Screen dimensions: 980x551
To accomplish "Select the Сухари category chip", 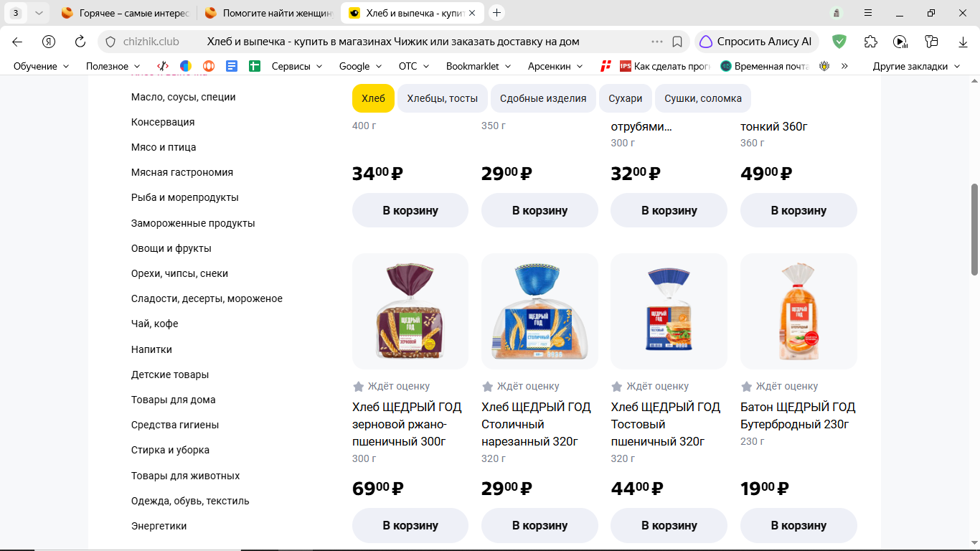I will pyautogui.click(x=626, y=98).
